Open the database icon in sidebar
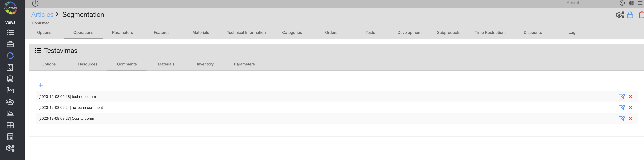 [10, 79]
